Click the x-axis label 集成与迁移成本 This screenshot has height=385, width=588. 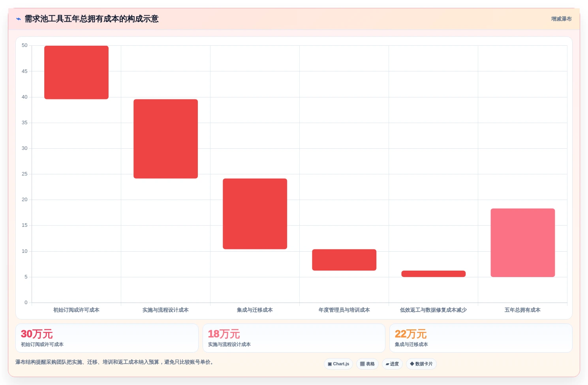255,310
